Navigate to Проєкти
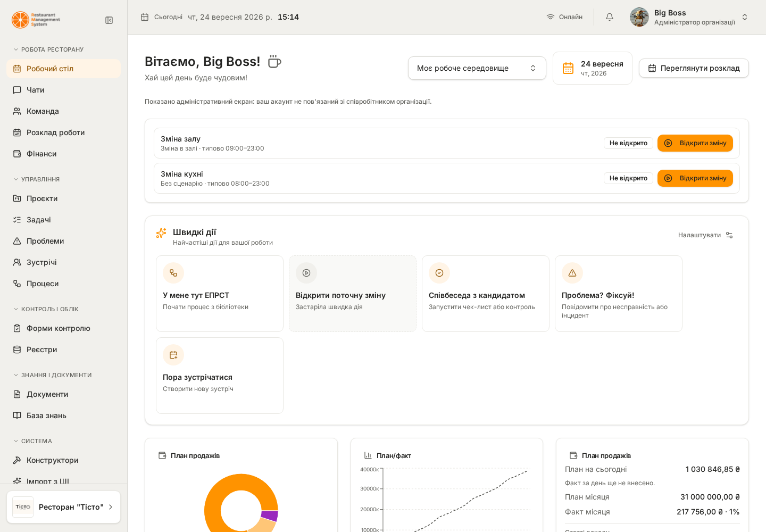Screen dimensions: 766x532 (x=64, y=198)
